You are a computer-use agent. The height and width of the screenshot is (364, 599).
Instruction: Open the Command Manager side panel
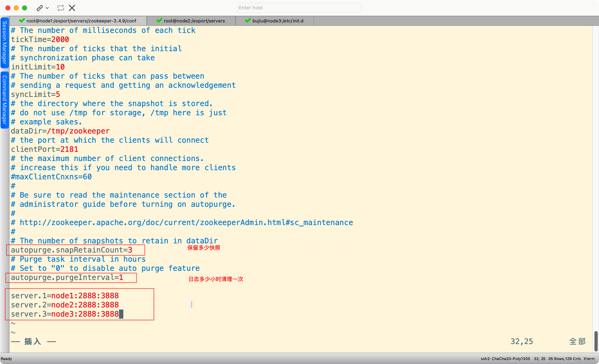4,100
